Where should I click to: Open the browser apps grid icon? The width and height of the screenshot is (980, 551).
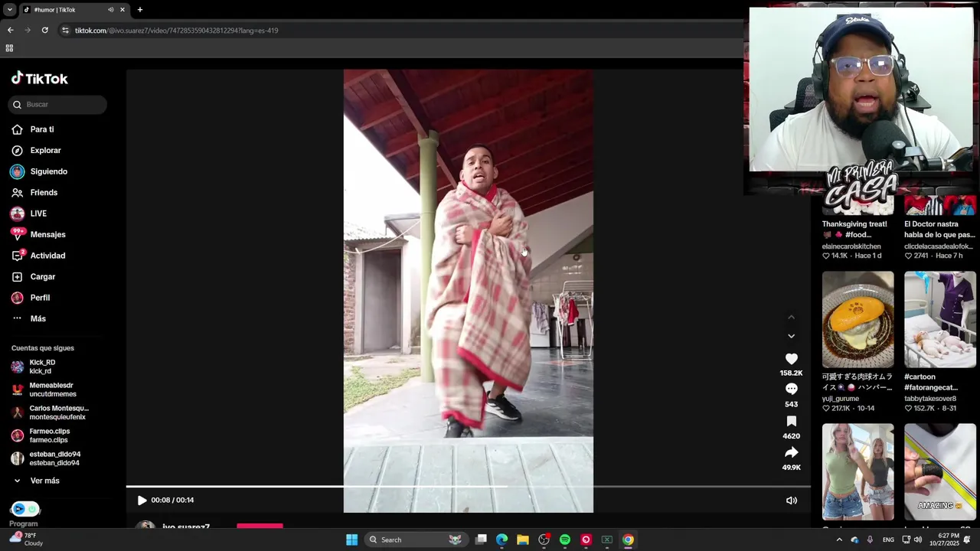9,48
